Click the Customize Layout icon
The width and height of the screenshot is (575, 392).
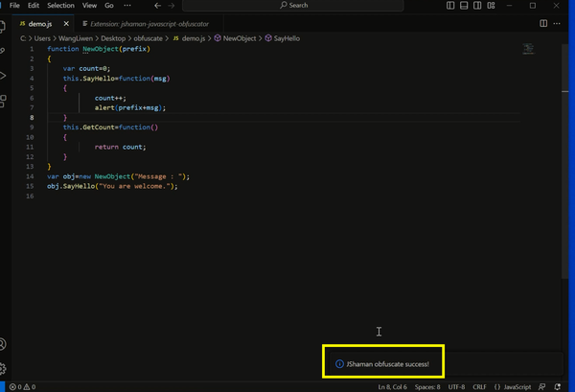491,5
